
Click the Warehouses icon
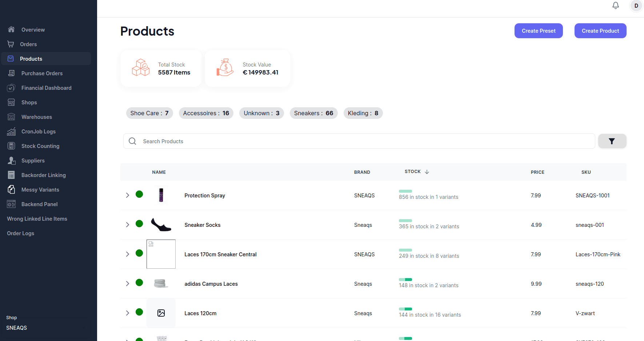[x=11, y=117]
